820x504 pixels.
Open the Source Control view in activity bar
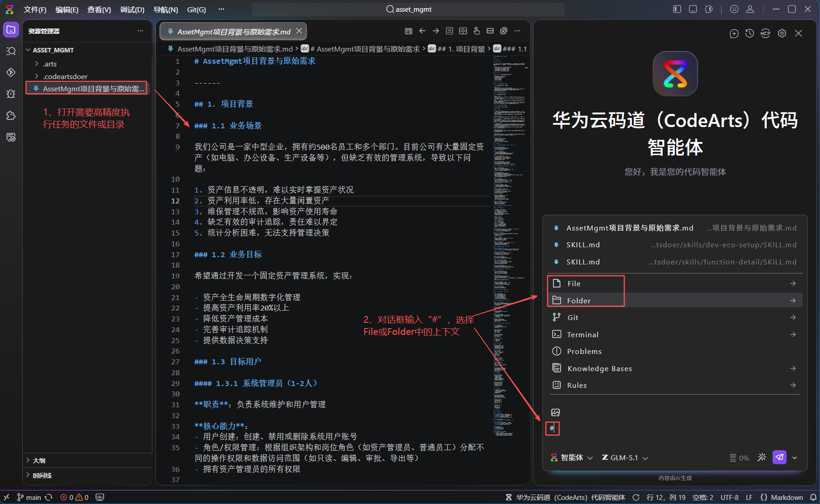point(11,72)
